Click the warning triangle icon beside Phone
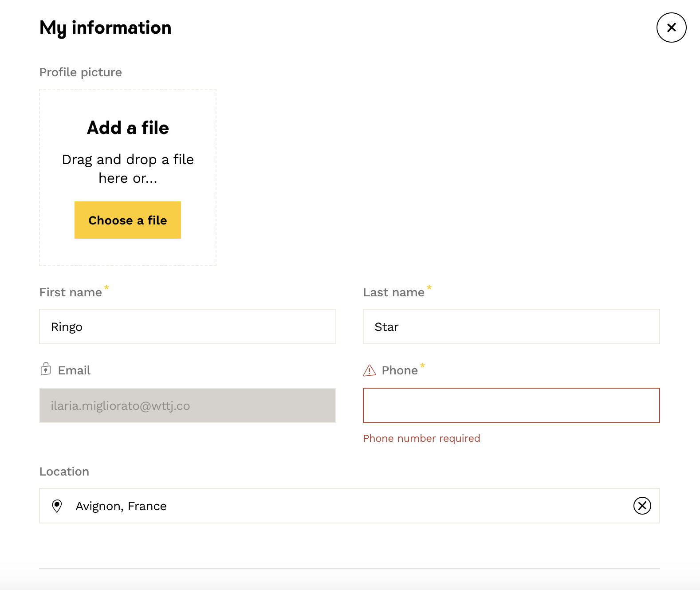 (x=369, y=370)
